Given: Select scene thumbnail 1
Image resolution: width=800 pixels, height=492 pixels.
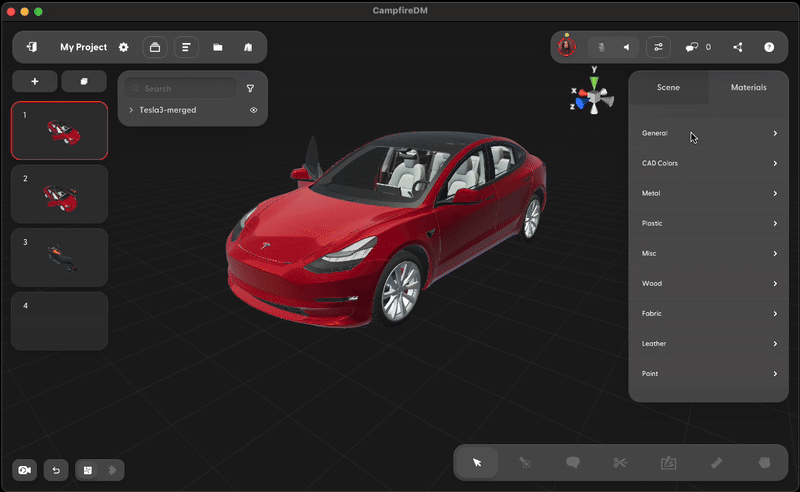Looking at the screenshot, I should click(59, 131).
